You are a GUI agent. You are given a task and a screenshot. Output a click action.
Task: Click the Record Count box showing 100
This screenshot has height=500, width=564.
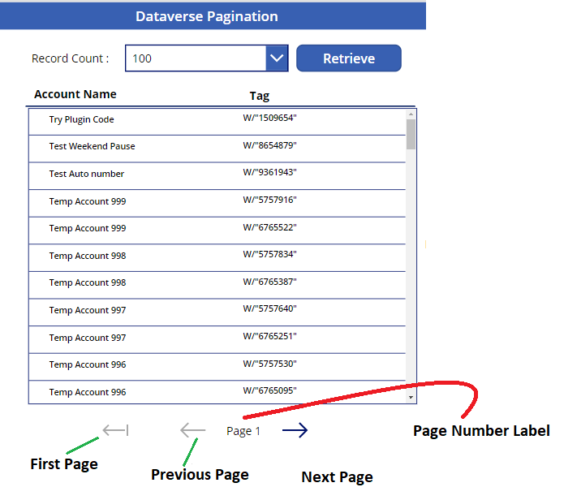[x=196, y=58]
